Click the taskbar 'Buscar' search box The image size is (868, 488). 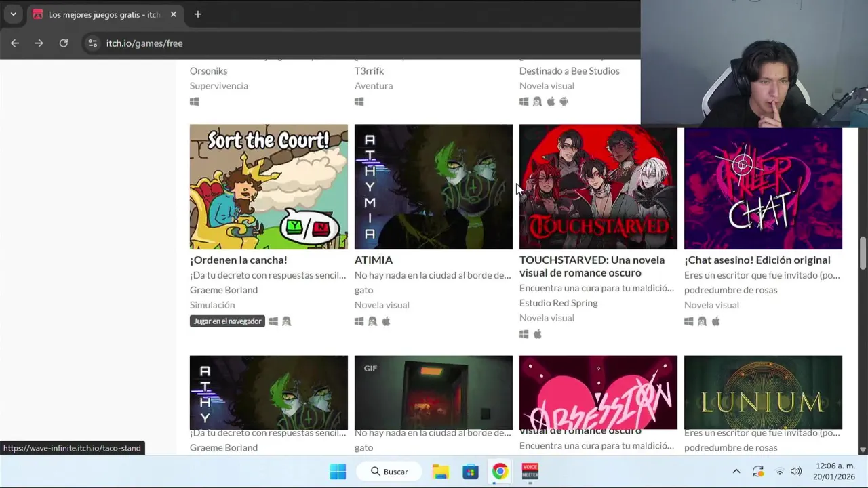(x=390, y=471)
